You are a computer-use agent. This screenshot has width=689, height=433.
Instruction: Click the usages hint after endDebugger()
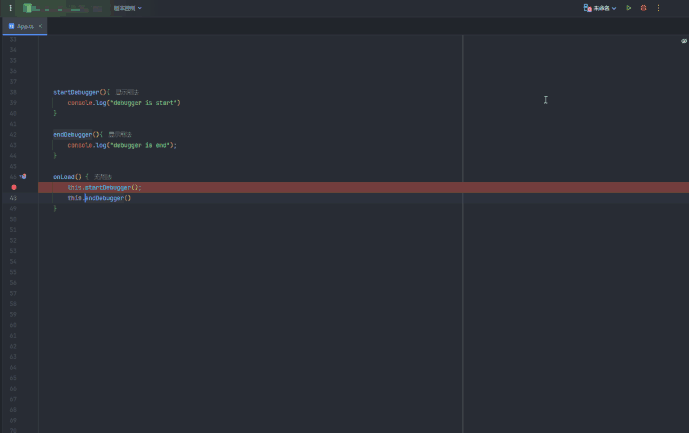120,134
